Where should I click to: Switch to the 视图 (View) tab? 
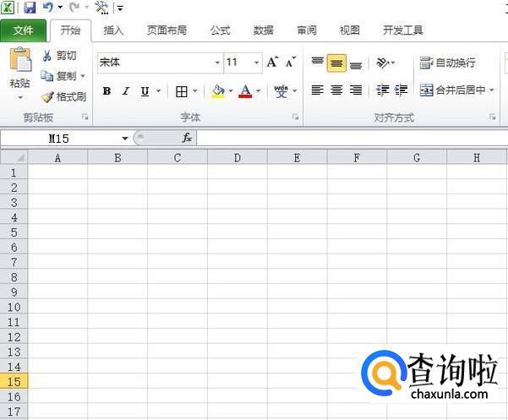click(x=349, y=30)
